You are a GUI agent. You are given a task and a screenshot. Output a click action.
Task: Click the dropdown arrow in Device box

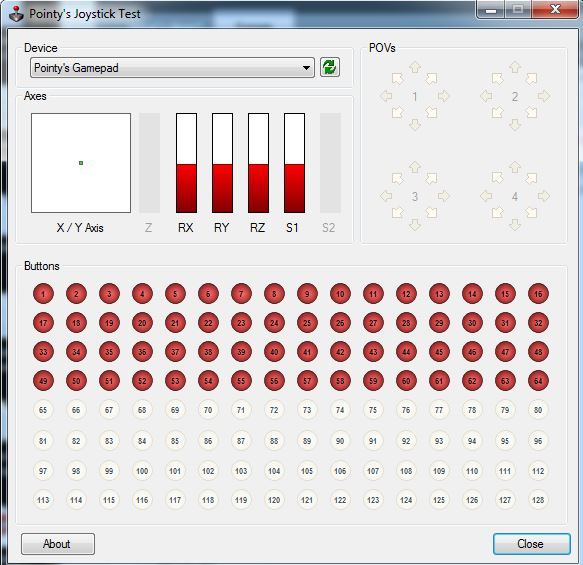point(306,68)
